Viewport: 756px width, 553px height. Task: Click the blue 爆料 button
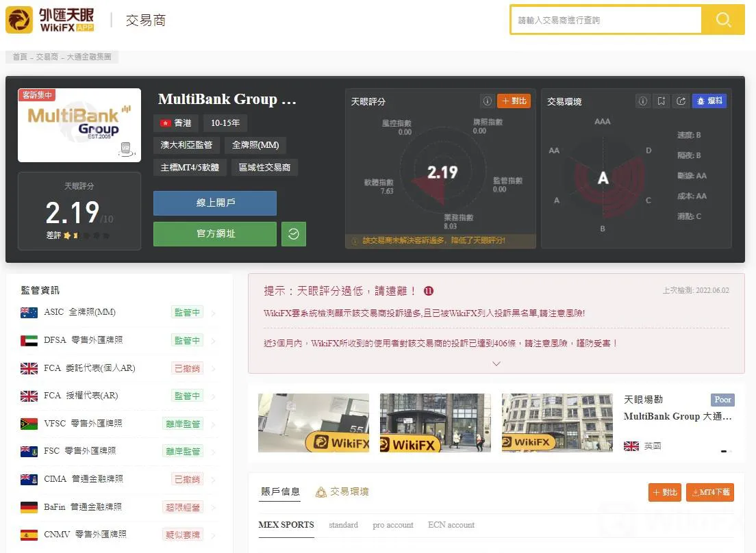point(709,101)
